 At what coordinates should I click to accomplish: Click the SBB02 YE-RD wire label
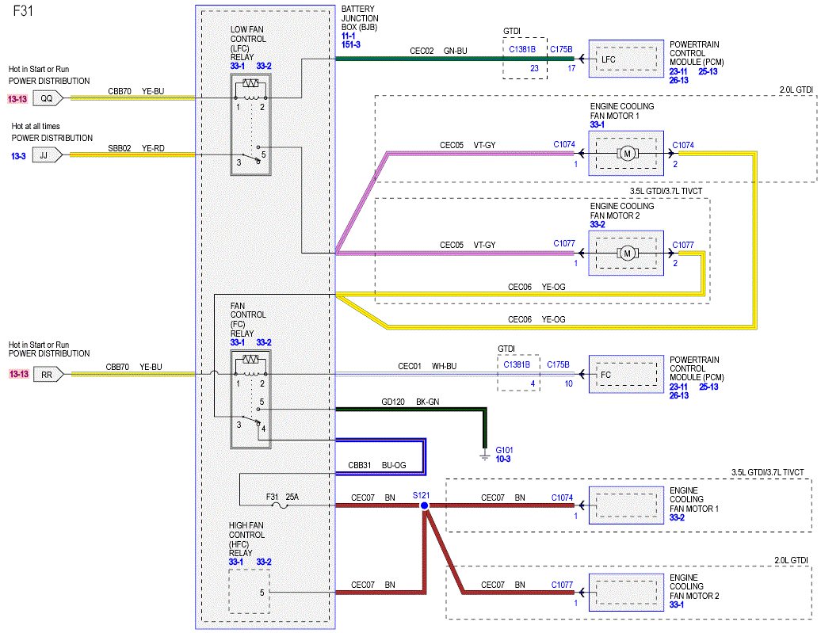coord(136,148)
